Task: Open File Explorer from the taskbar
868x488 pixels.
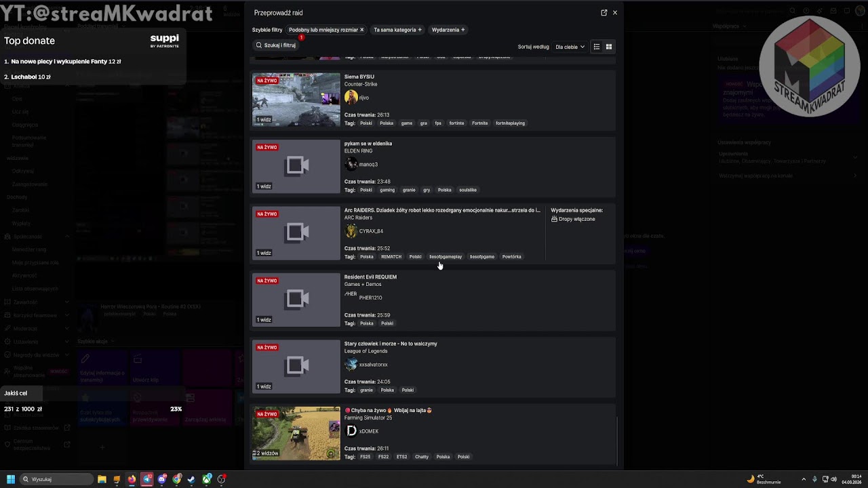Action: pyautogui.click(x=102, y=479)
